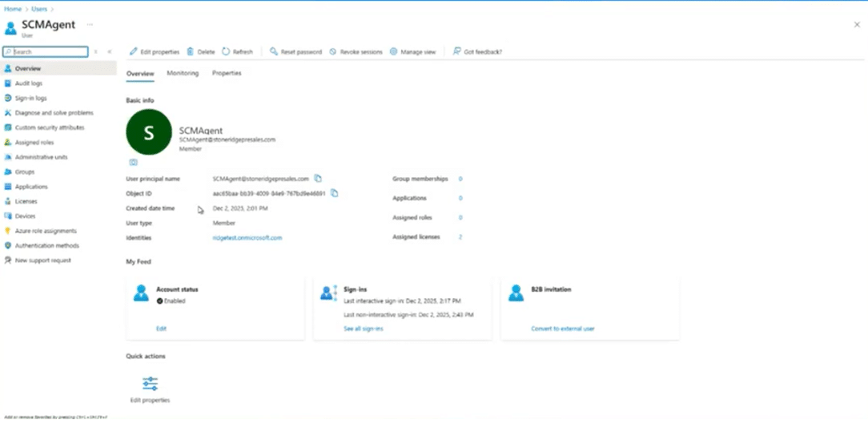Viewport: 868px width, 424px height.
Task: Click the Refresh toolbar icon
Action: coord(226,51)
